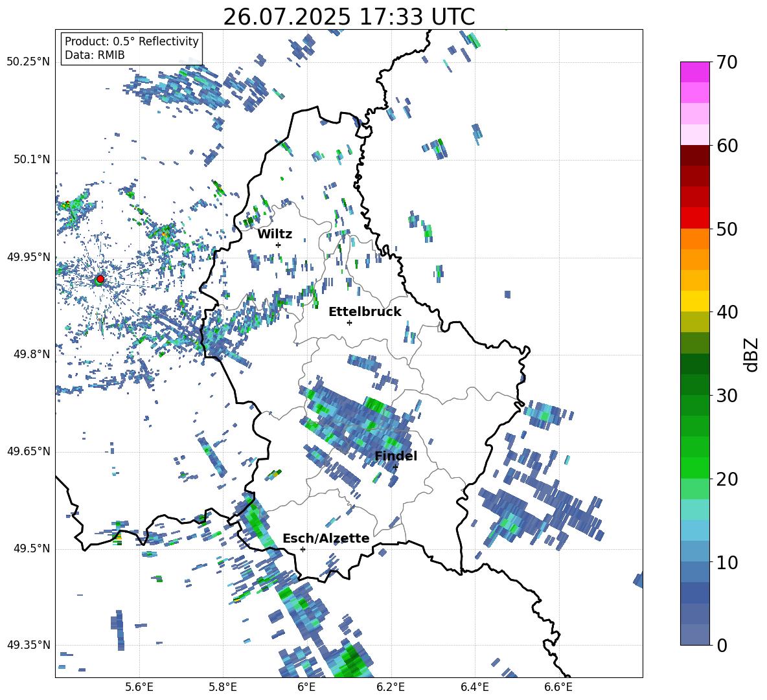This screenshot has width=767, height=700.
Task: Click the red radar site marker
Action: point(100,278)
